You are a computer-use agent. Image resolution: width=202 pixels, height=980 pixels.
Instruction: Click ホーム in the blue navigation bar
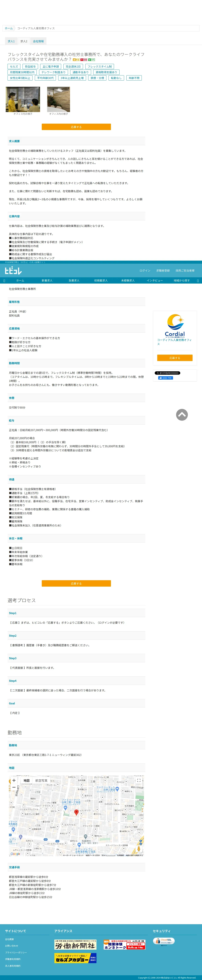20,280
